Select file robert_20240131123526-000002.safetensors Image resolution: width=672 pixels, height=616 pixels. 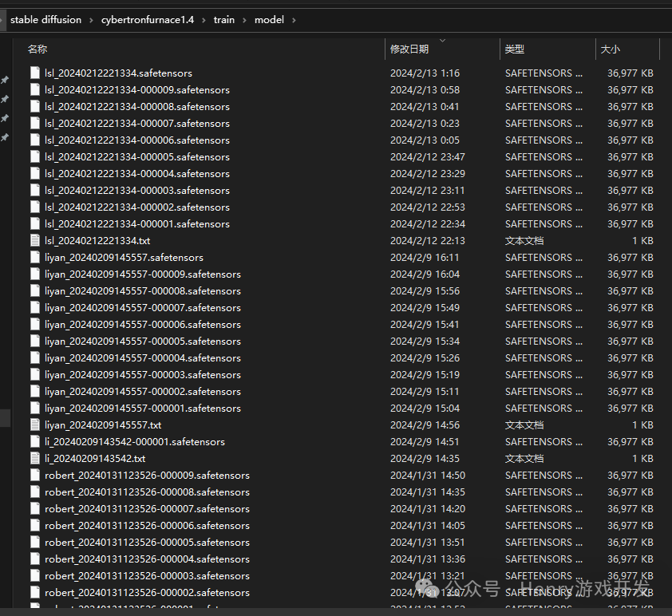147,592
